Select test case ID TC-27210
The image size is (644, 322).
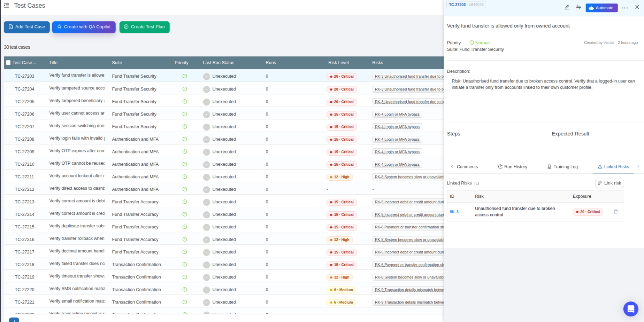coord(24,164)
